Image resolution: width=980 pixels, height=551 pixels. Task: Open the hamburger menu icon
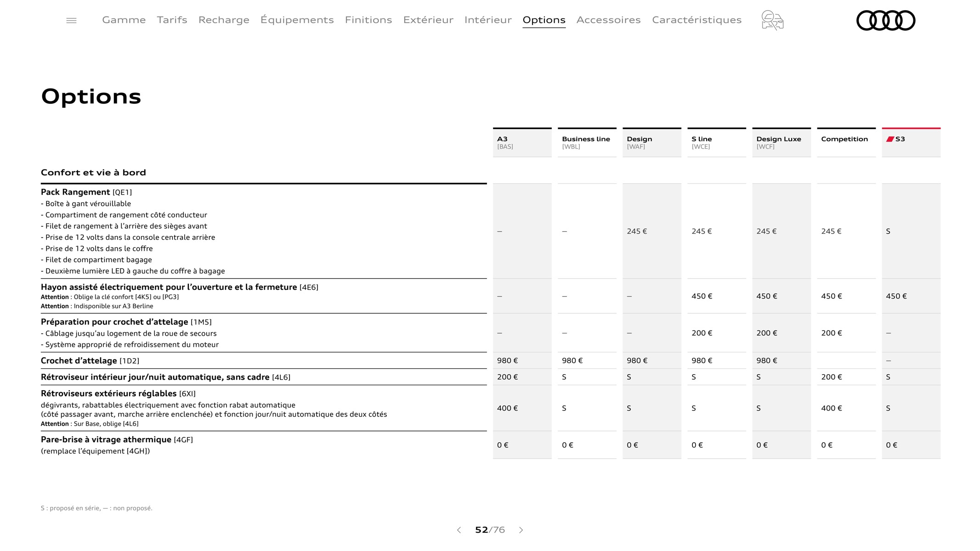point(71,20)
